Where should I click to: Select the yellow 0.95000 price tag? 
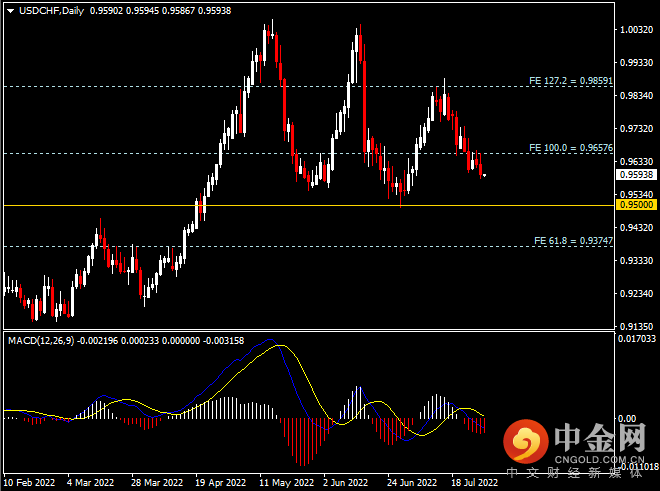(636, 205)
